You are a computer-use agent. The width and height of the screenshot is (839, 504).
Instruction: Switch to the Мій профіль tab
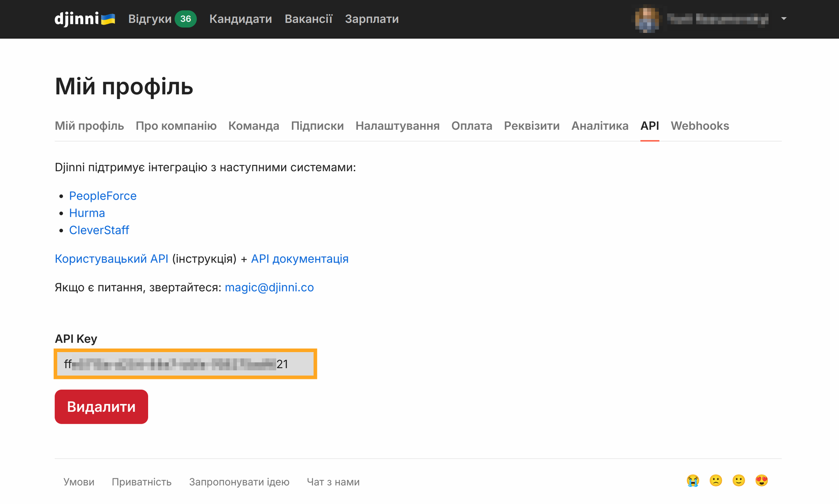point(89,126)
